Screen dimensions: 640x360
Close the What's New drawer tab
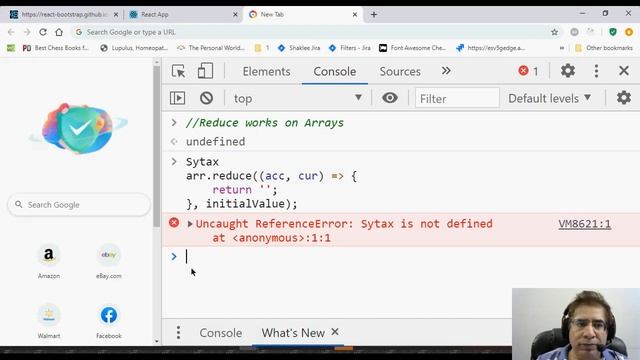pos(335,332)
